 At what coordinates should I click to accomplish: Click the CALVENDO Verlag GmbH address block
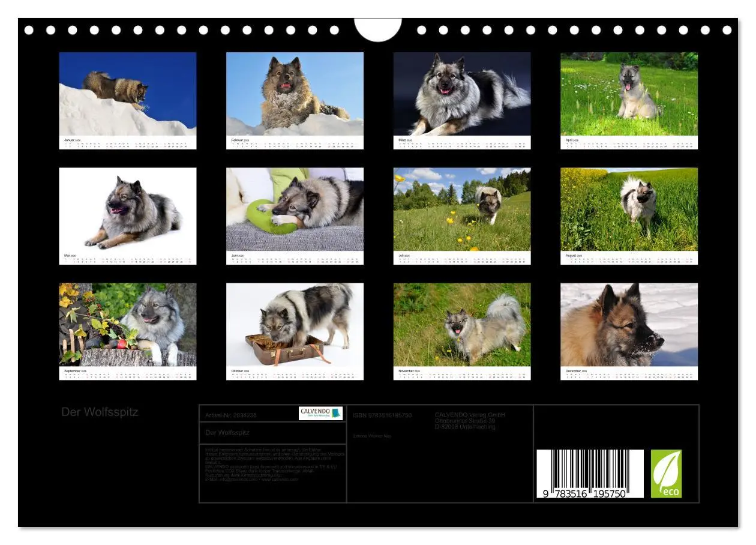tap(470, 419)
